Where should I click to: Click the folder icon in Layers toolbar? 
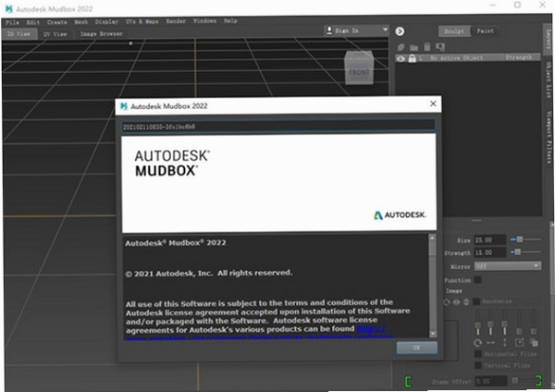click(x=413, y=47)
